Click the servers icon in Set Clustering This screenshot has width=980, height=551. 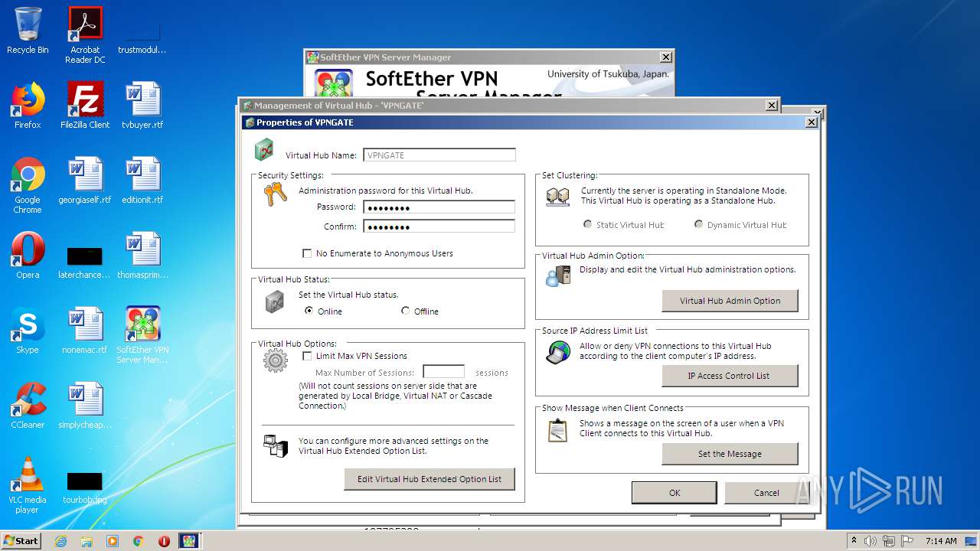point(557,197)
